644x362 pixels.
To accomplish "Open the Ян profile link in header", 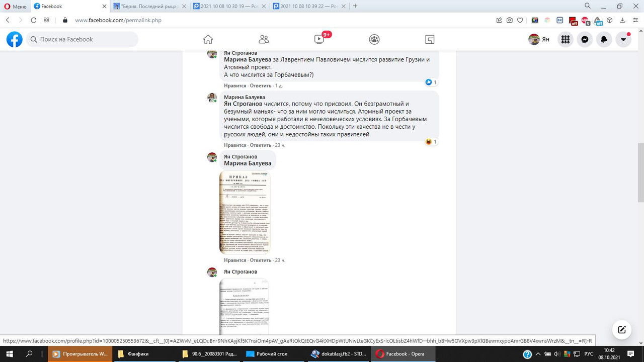I will click(x=539, y=39).
